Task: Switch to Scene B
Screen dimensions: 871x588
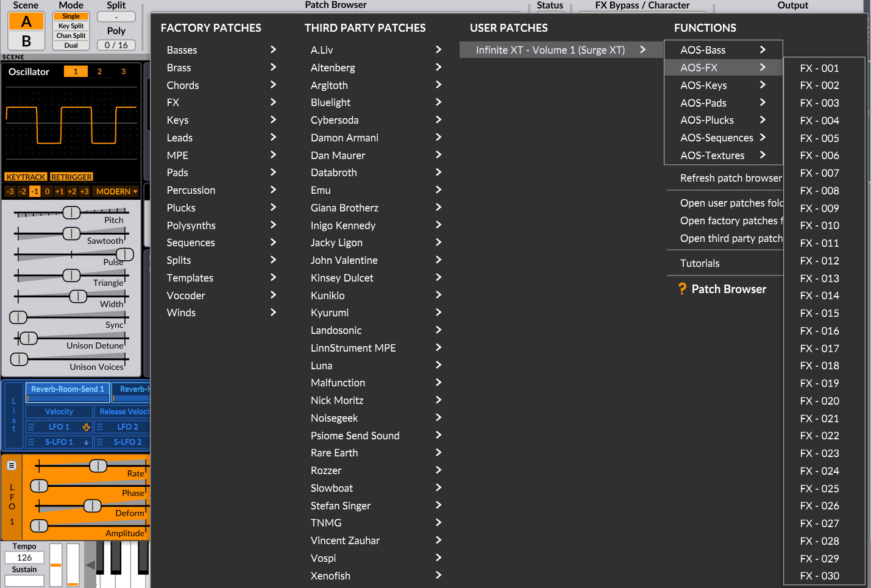Action: pyautogui.click(x=26, y=41)
